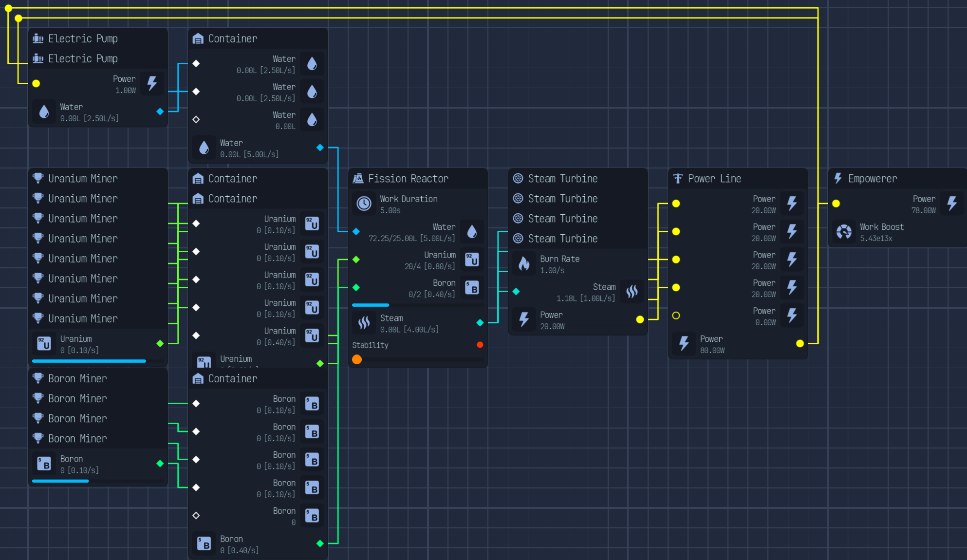Click the Uranium element icon in the Fission Reactor
The width and height of the screenshot is (967, 560).
[x=472, y=260]
